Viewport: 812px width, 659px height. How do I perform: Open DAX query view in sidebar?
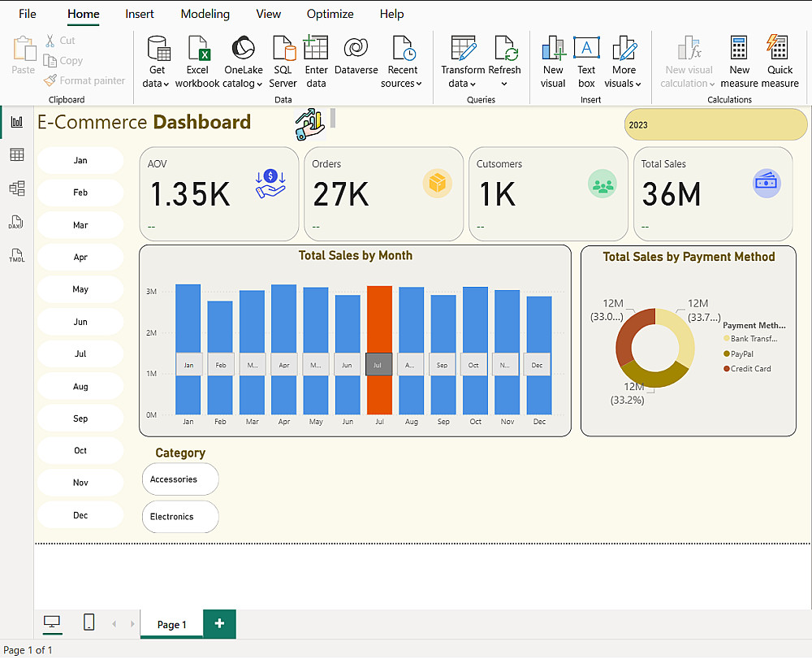[16, 223]
